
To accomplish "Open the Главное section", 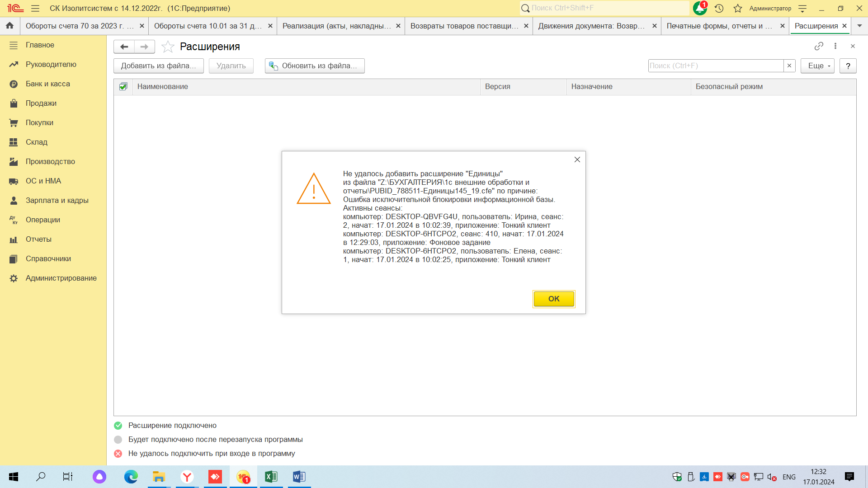I will click(x=53, y=45).
